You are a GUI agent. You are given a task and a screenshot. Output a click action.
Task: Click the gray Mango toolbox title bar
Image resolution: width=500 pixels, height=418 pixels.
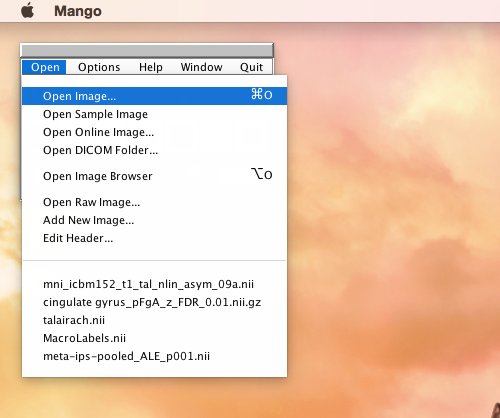coord(147,51)
